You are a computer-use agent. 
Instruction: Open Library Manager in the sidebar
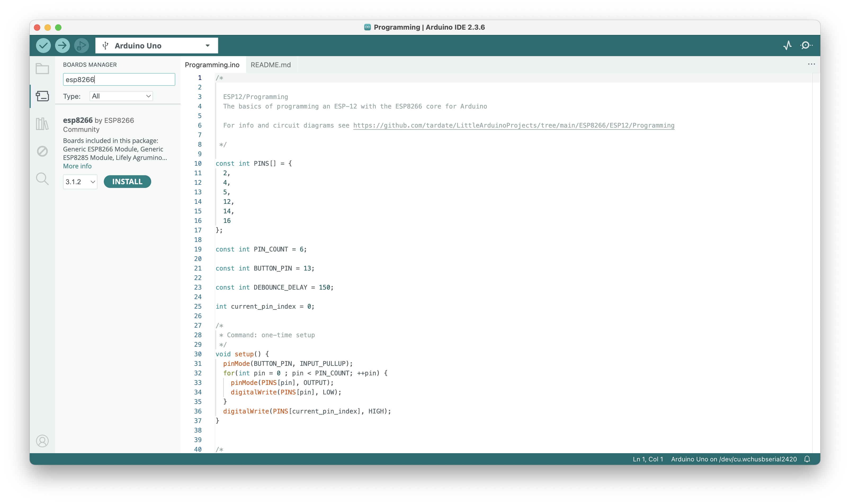click(x=42, y=124)
